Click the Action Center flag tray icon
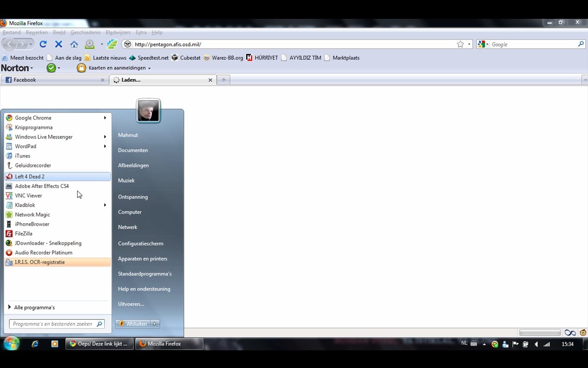This screenshot has height=368, width=588. [x=515, y=344]
